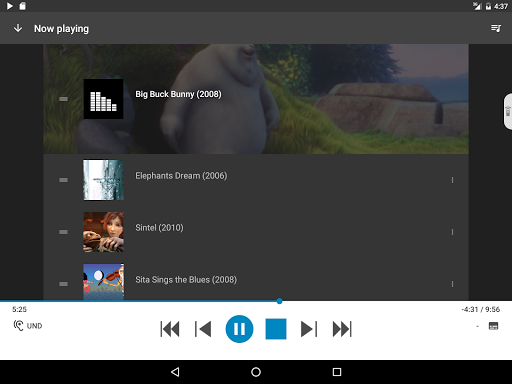Open the overflow menu for Sita Sings the Blues
The height and width of the screenshot is (384, 512).
tap(452, 284)
